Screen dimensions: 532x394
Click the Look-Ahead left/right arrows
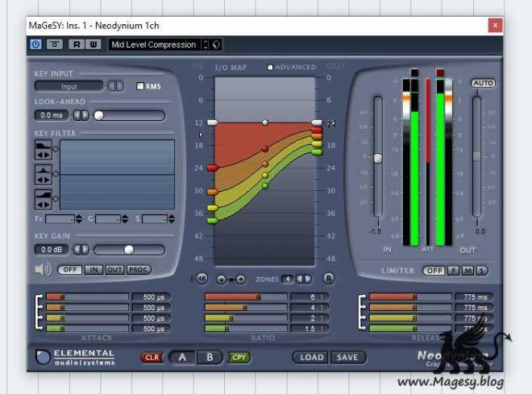point(81,115)
